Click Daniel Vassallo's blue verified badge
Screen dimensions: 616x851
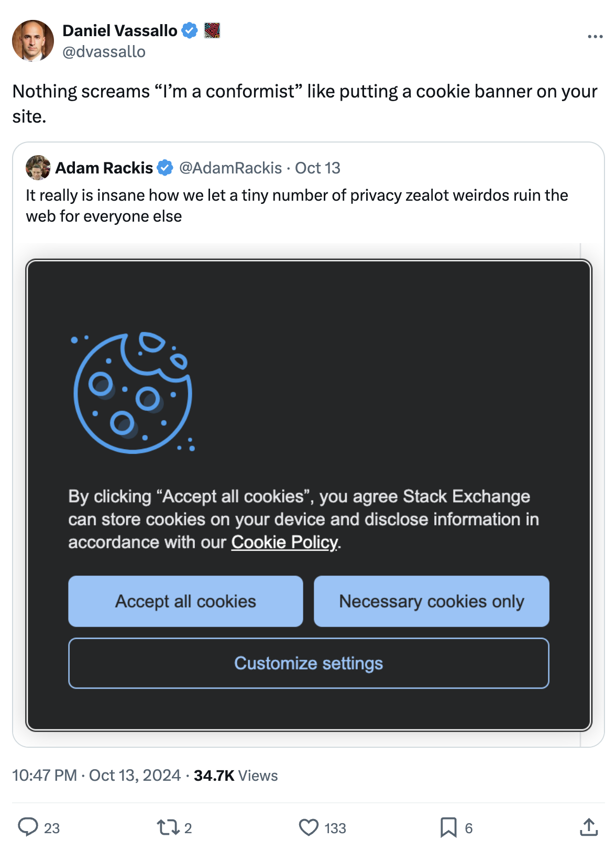(x=190, y=31)
